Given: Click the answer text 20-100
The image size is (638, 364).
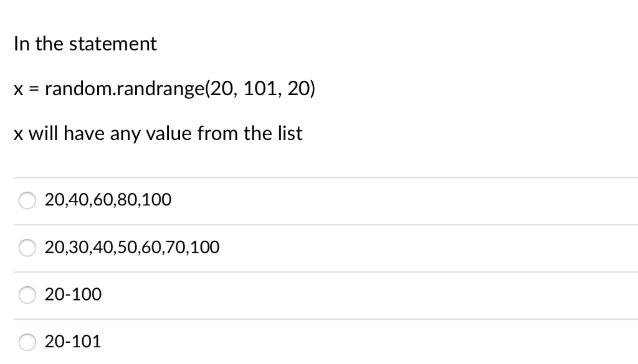Looking at the screenshot, I should tap(73, 294).
